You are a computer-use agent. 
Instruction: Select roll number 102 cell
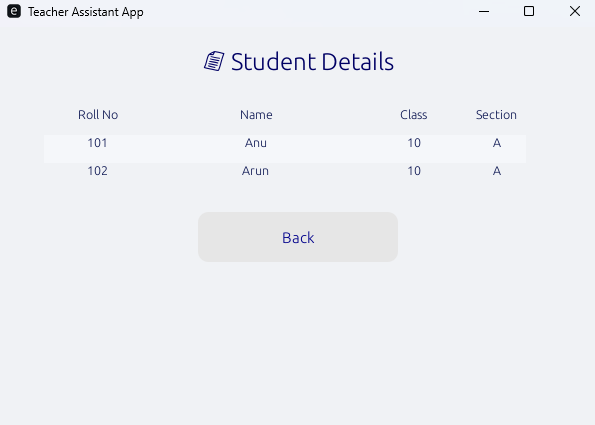tap(98, 171)
